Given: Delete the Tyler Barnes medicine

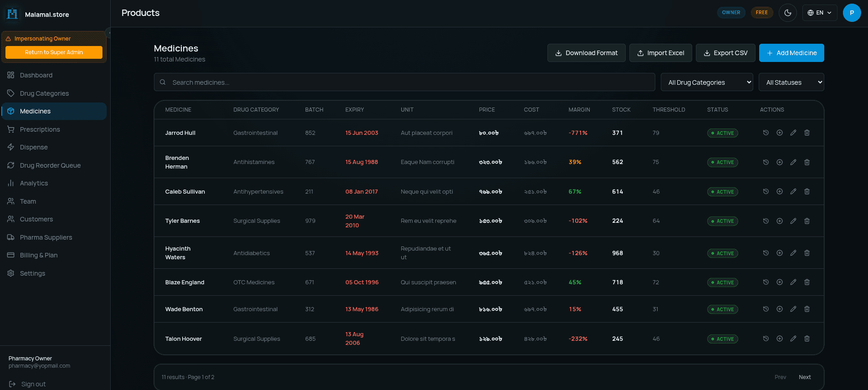Looking at the screenshot, I should 807,221.
